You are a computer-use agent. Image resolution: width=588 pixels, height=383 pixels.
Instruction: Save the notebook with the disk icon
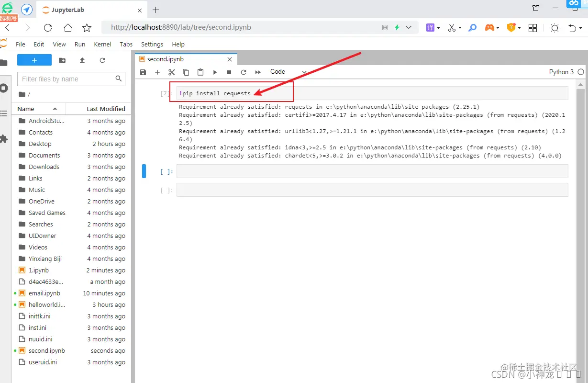143,72
